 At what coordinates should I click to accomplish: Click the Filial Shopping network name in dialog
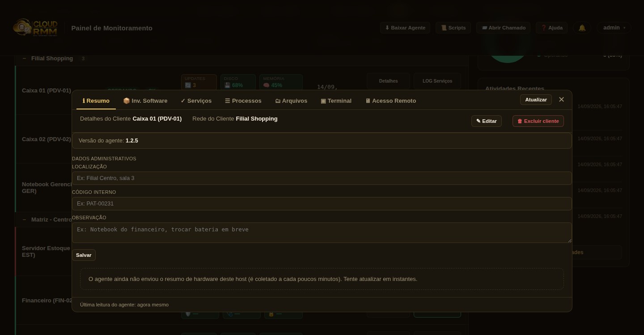pyautogui.click(x=257, y=119)
